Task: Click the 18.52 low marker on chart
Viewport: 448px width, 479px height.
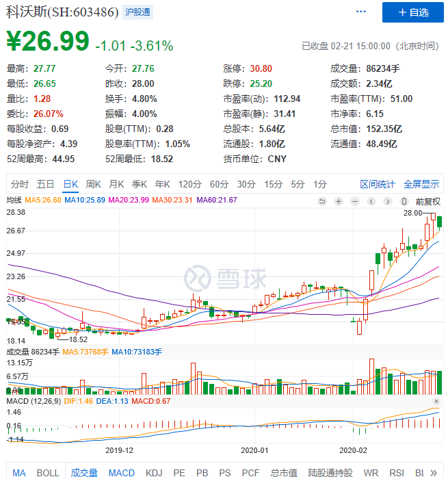Action: [x=78, y=339]
